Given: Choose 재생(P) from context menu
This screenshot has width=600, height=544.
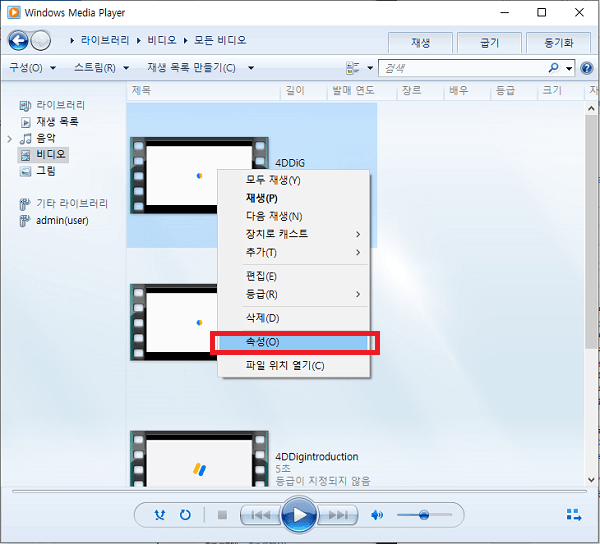Looking at the screenshot, I should [293, 198].
